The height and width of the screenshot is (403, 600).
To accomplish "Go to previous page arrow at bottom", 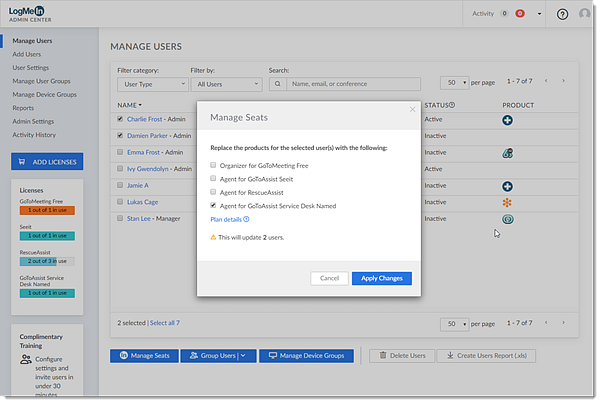I will tap(546, 323).
